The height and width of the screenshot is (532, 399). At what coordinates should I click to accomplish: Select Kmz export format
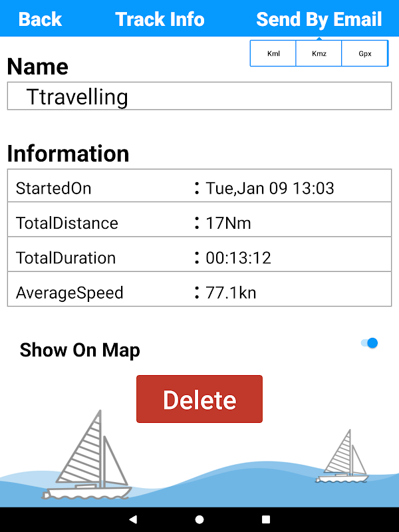coord(319,54)
